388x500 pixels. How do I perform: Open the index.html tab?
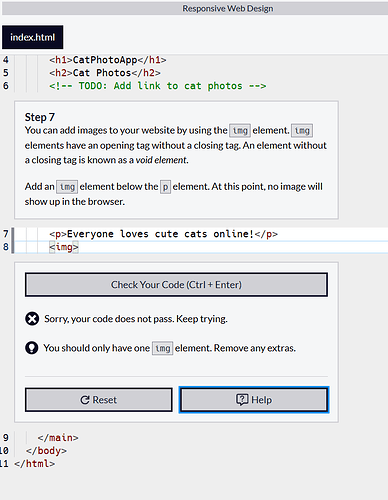click(x=32, y=37)
